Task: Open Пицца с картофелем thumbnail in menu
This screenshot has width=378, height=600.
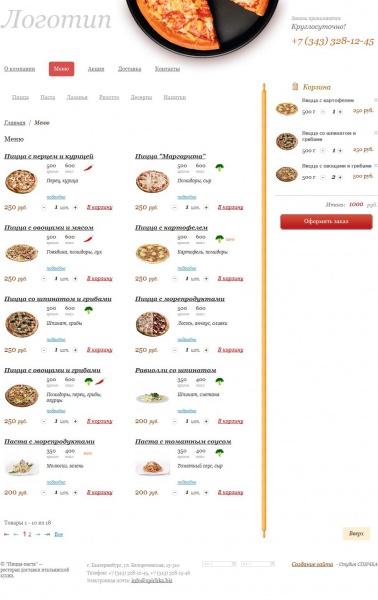Action: click(x=153, y=253)
